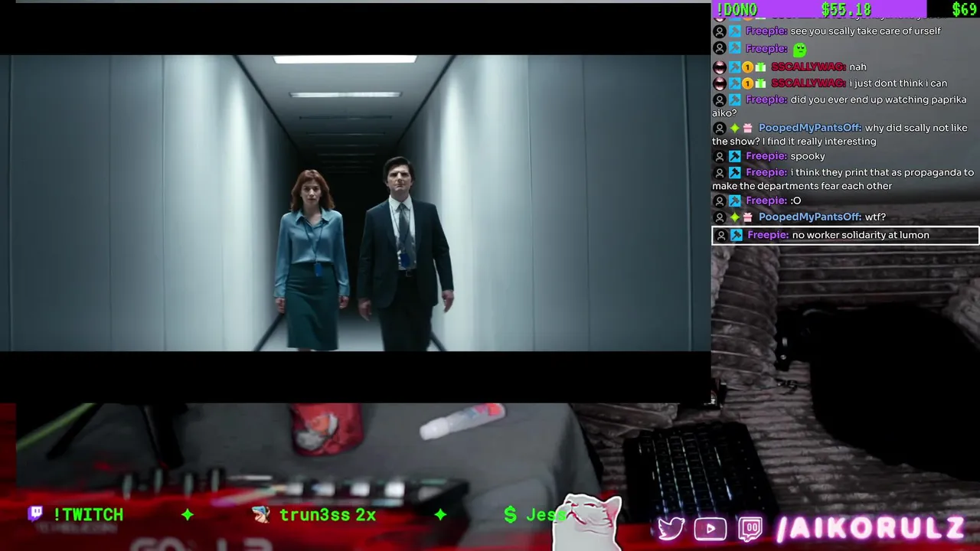Click the green dollar sign before Jess

(x=510, y=514)
